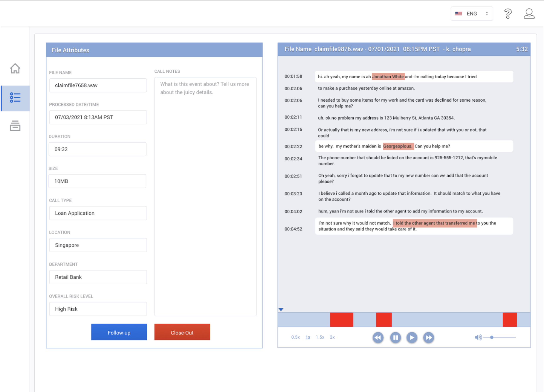This screenshot has height=392, width=544.
Task: Open the archive stack sidebar icon
Action: [x=15, y=126]
